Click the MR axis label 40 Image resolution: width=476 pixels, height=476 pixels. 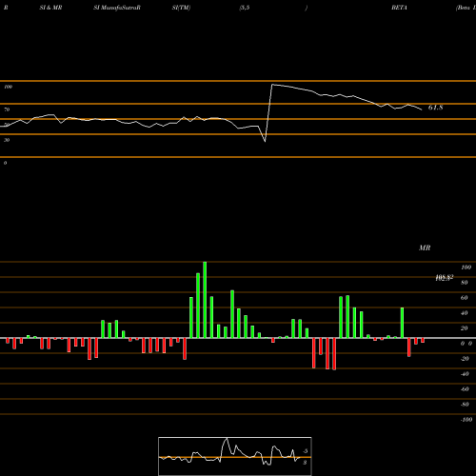(x=465, y=313)
